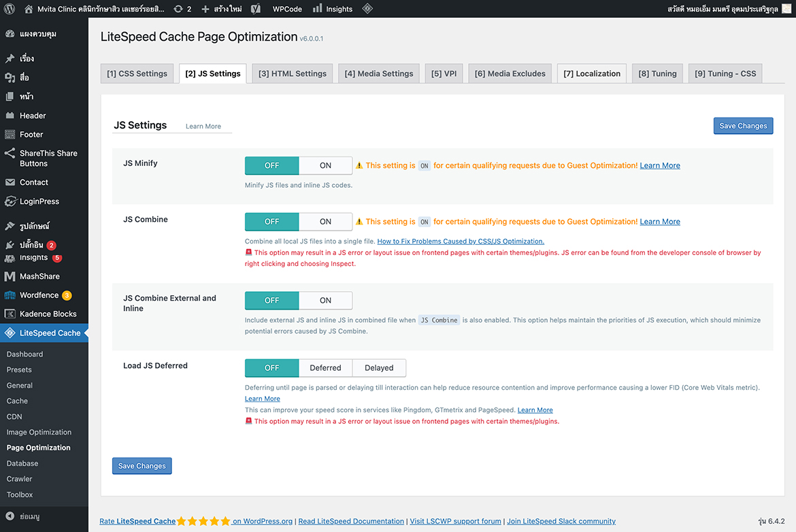Screen dimensions: 796x532
Task: Open the Localization tab
Action: (x=592, y=73)
